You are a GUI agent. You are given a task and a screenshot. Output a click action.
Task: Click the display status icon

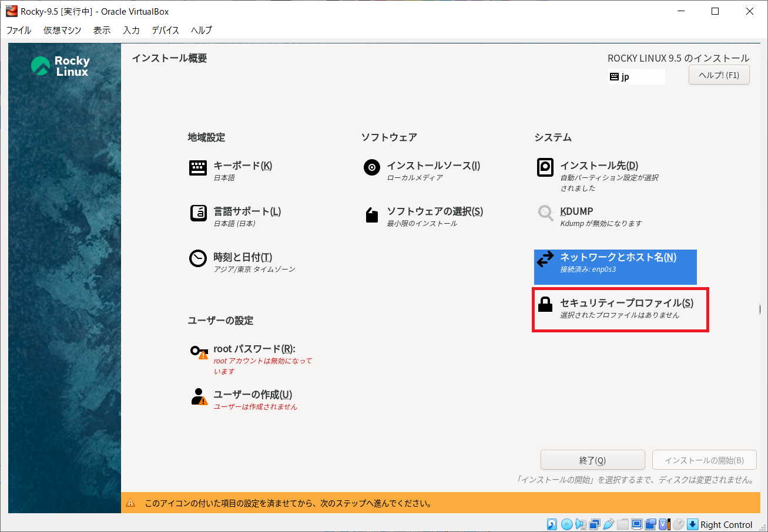pyautogui.click(x=636, y=524)
